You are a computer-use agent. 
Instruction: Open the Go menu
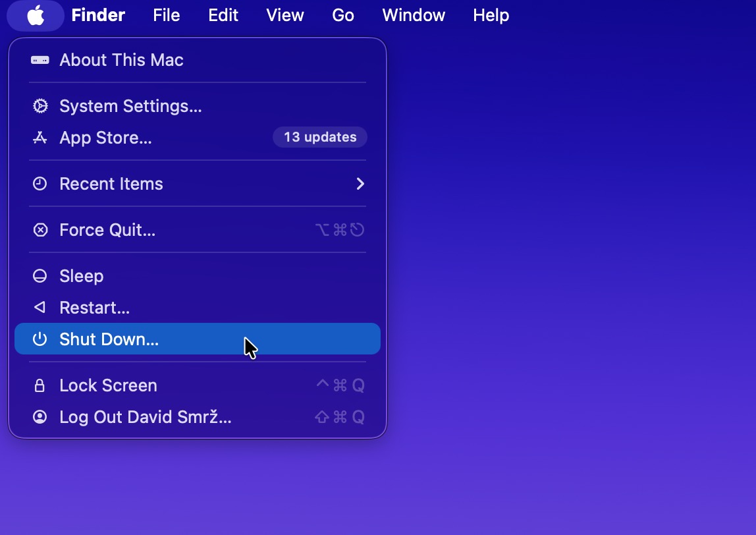tap(342, 15)
